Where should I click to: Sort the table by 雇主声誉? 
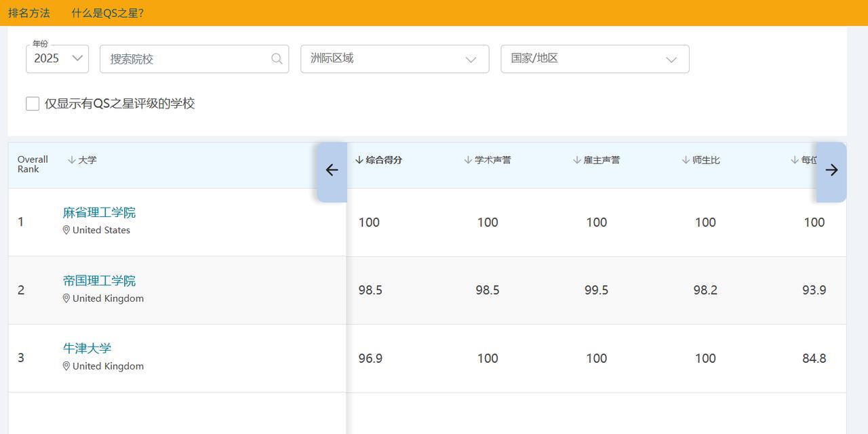point(596,160)
